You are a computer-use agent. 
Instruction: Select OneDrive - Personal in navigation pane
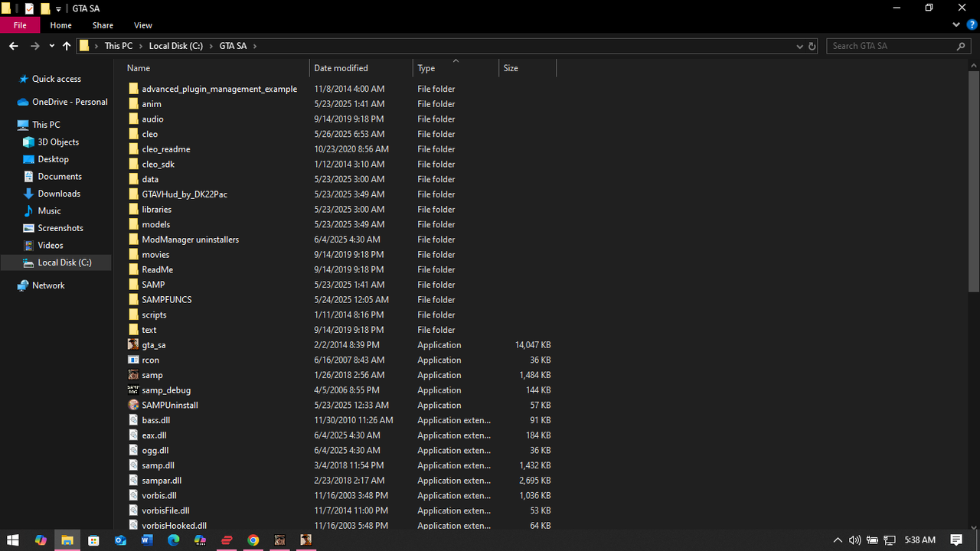tap(70, 103)
